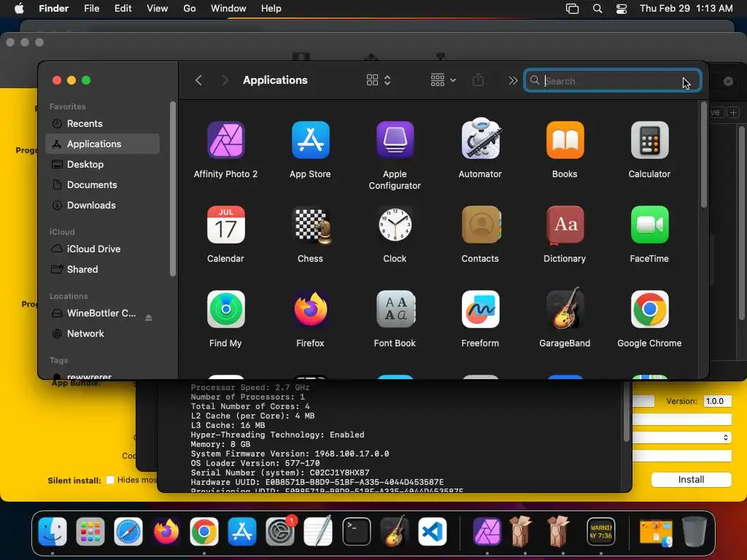
Task: Click the Finder Search field
Action: (x=613, y=80)
